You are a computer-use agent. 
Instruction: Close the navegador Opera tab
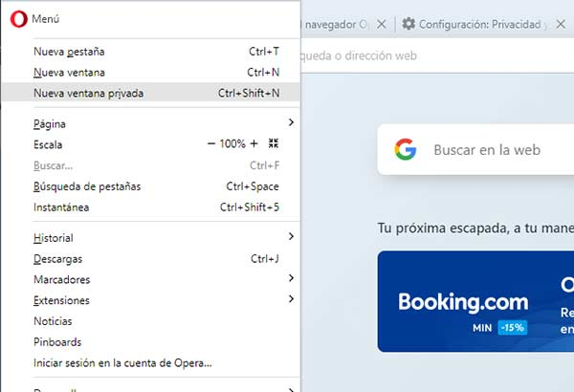coord(382,25)
